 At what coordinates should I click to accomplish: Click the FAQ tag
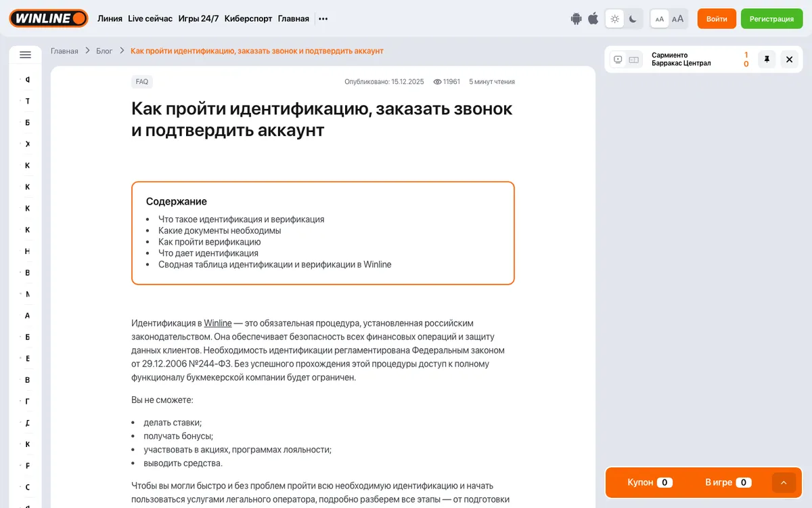(142, 82)
